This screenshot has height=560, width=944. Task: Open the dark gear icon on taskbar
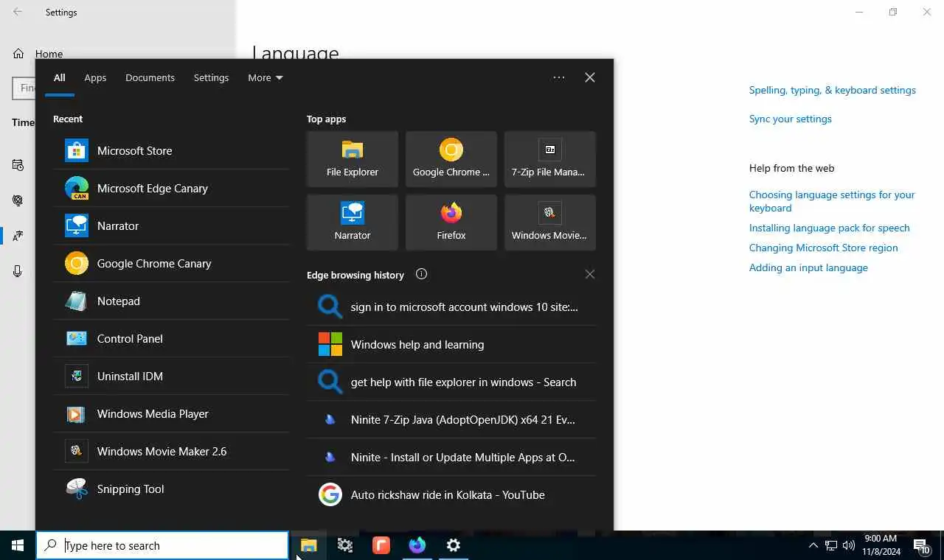click(344, 545)
